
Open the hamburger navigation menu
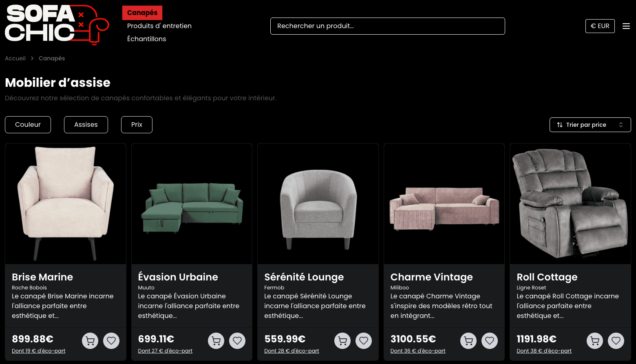(x=626, y=26)
